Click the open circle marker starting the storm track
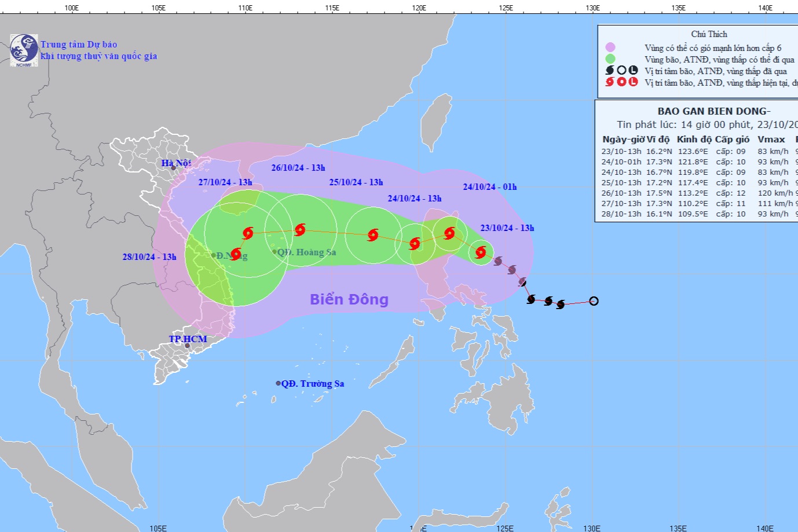Image resolution: width=798 pixels, height=532 pixels. coord(594,301)
